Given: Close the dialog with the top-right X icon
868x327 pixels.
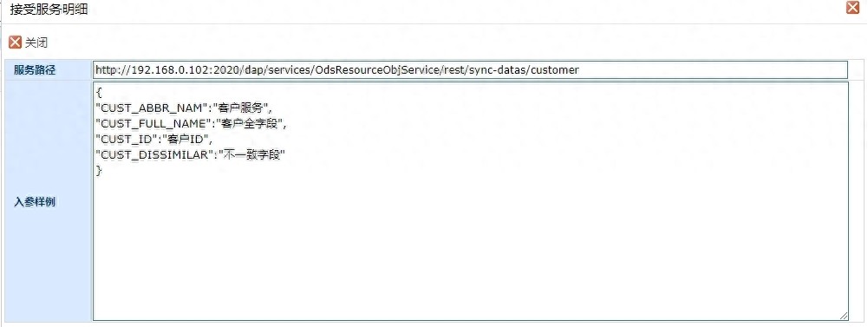Looking at the screenshot, I should [x=852, y=8].
